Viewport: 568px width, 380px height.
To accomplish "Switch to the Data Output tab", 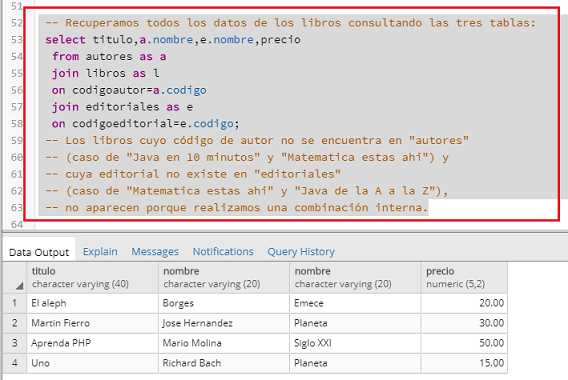I will (x=39, y=252).
